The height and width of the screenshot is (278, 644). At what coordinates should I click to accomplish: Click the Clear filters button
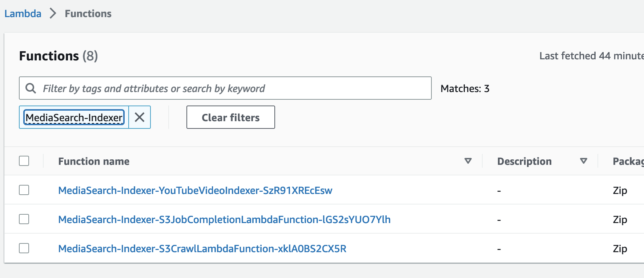231,117
